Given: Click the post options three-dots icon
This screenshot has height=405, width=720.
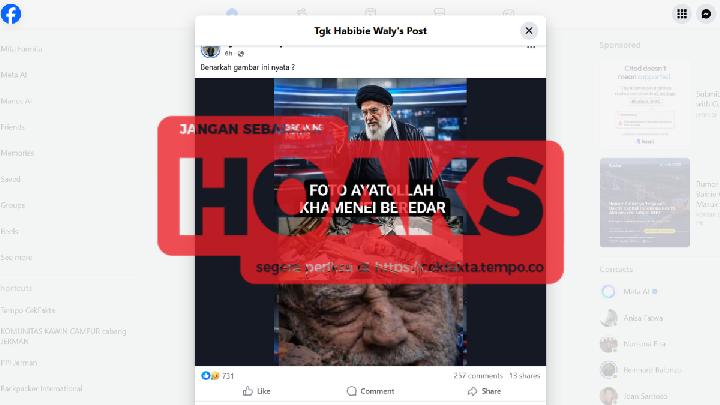Looking at the screenshot, I should (x=531, y=47).
